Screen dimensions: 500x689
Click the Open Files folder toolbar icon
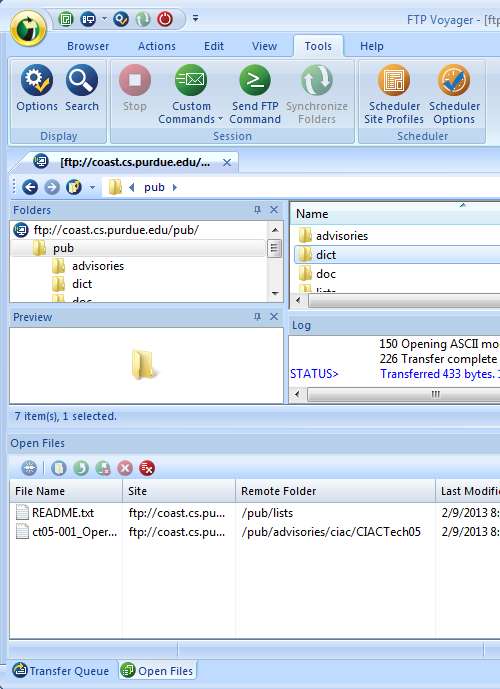click(x=58, y=468)
